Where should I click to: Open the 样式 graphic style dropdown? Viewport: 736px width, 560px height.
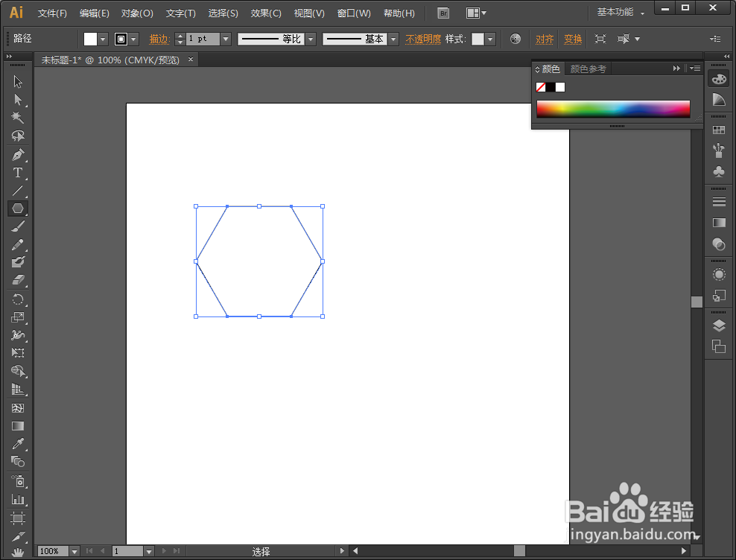490,39
